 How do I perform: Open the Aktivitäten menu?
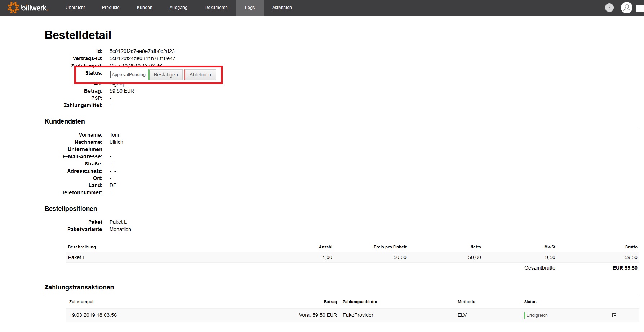tap(282, 8)
